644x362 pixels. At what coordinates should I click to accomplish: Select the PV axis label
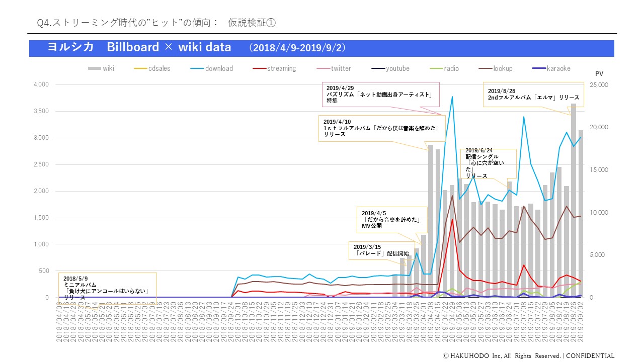coord(599,73)
